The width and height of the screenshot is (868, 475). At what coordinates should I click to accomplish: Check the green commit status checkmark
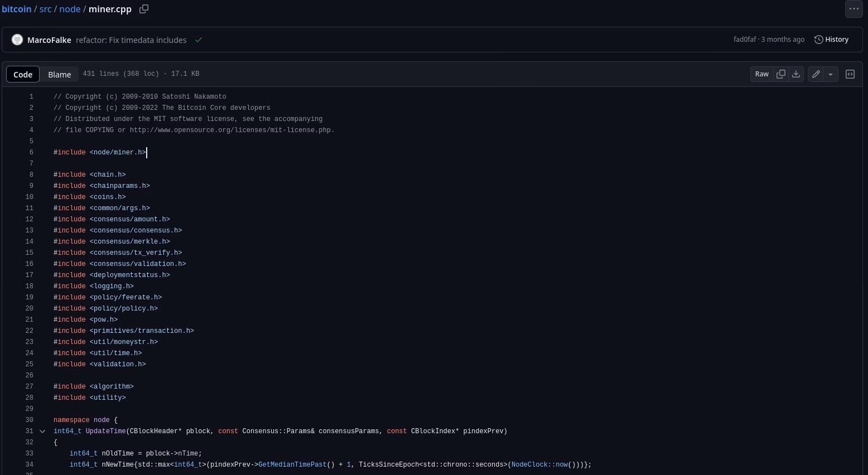[x=199, y=40]
